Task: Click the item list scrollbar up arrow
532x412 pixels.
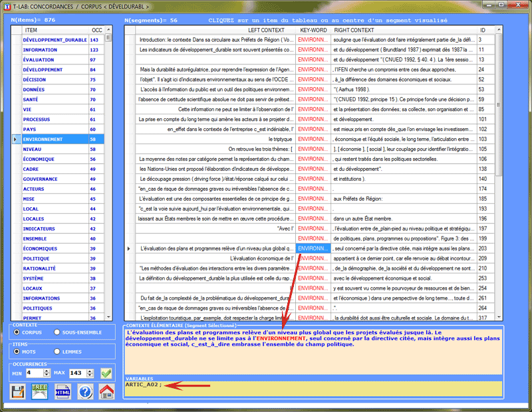Action: coord(108,29)
